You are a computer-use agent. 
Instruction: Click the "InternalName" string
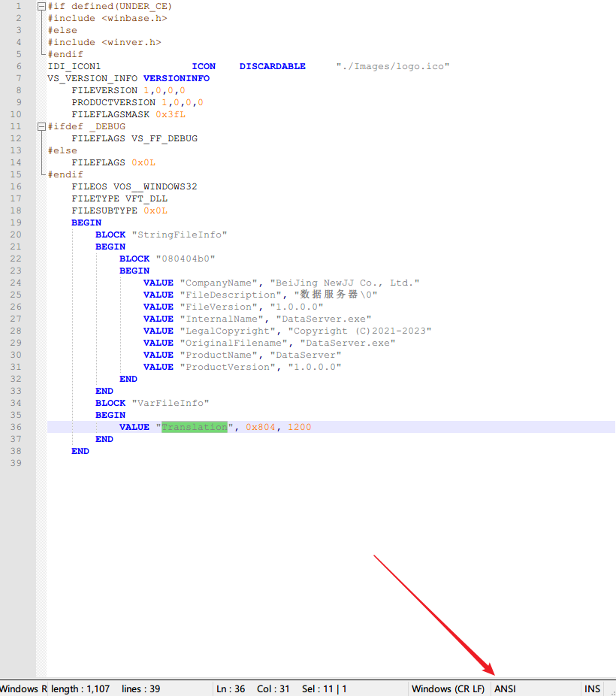click(x=222, y=319)
